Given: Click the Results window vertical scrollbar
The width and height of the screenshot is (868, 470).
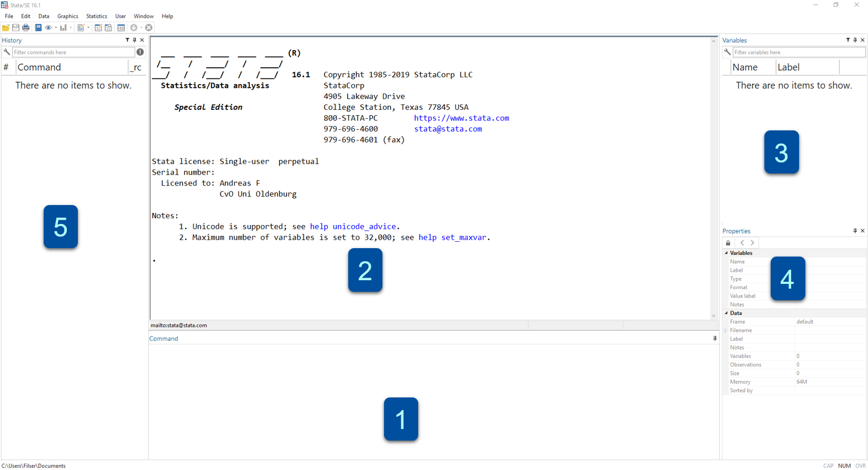Looking at the screenshot, I should [x=714, y=178].
